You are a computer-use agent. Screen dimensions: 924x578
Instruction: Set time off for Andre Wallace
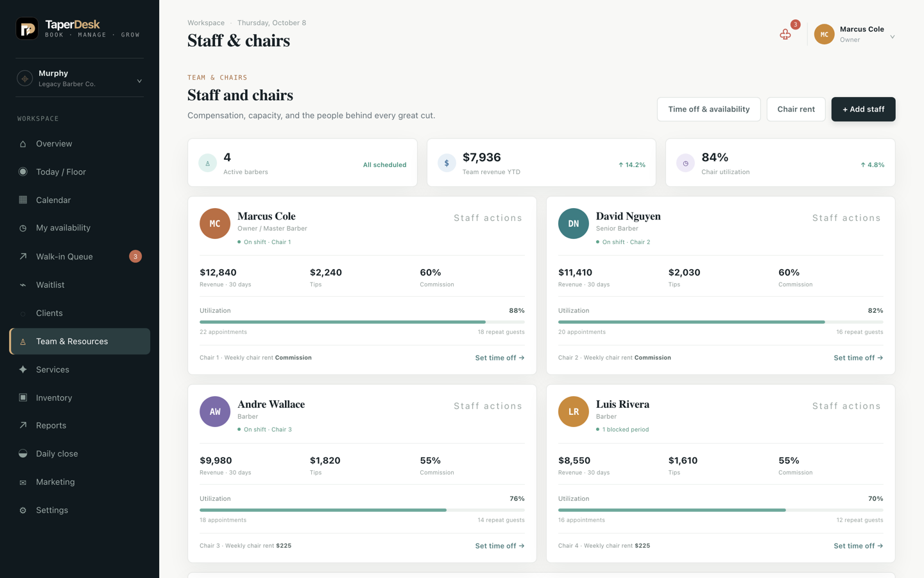pyautogui.click(x=500, y=546)
